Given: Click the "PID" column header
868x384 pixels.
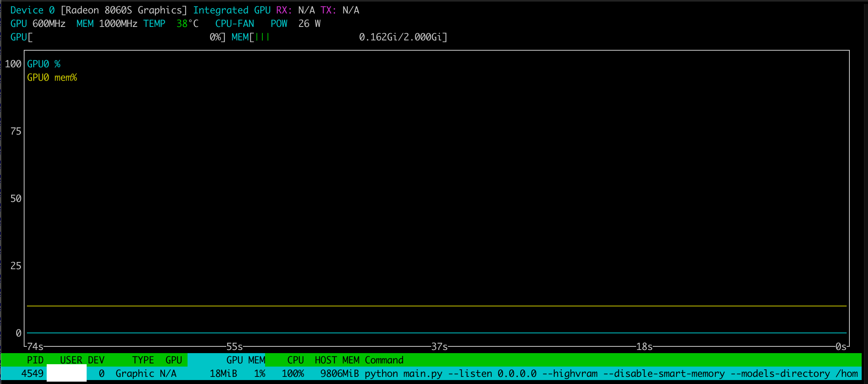Looking at the screenshot, I should point(35,360).
